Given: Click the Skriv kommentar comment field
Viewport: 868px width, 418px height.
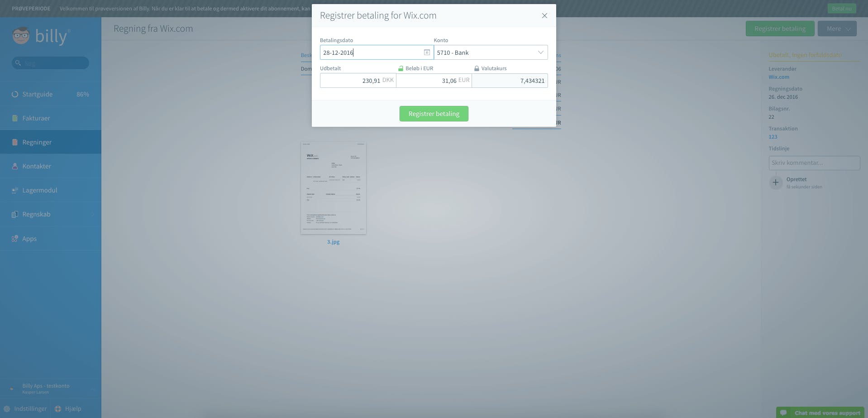Looking at the screenshot, I should (x=814, y=163).
